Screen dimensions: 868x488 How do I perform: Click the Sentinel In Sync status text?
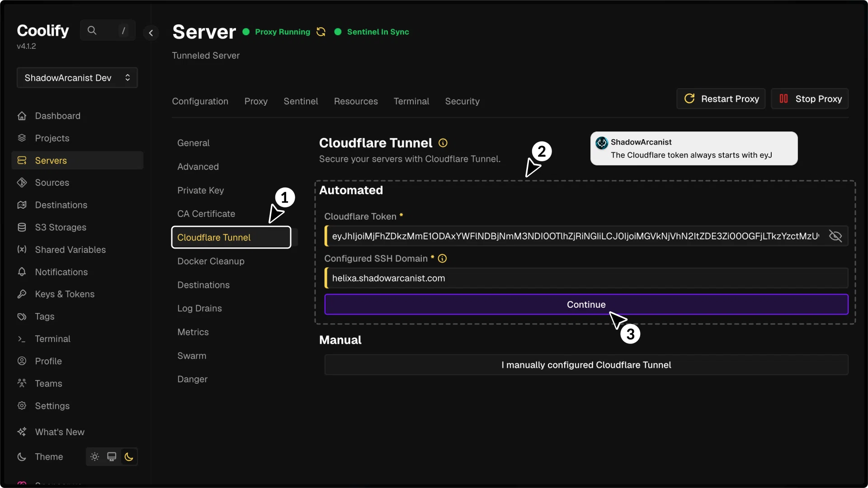[378, 32]
